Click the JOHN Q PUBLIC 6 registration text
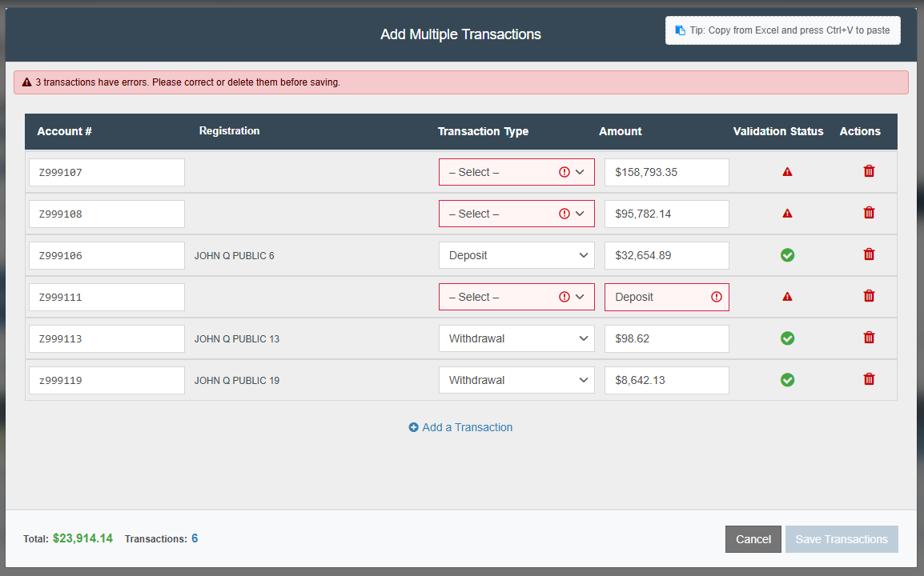The height and width of the screenshot is (576, 924). pos(235,256)
